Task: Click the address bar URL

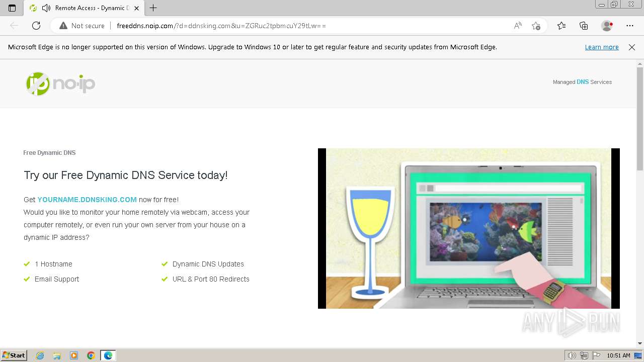Action: tap(221, 26)
